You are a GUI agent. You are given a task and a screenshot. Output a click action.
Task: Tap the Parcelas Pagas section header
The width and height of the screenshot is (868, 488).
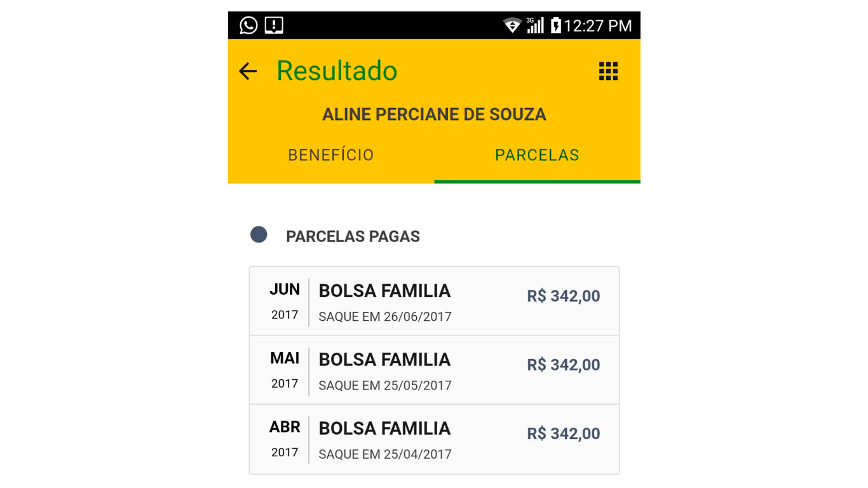point(353,236)
